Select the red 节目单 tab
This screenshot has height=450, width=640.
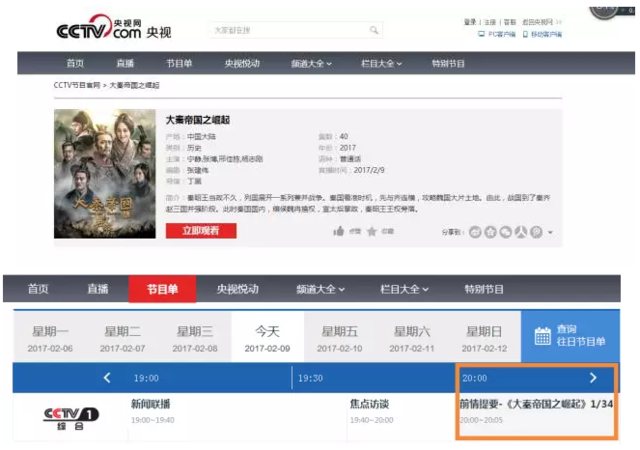(162, 289)
